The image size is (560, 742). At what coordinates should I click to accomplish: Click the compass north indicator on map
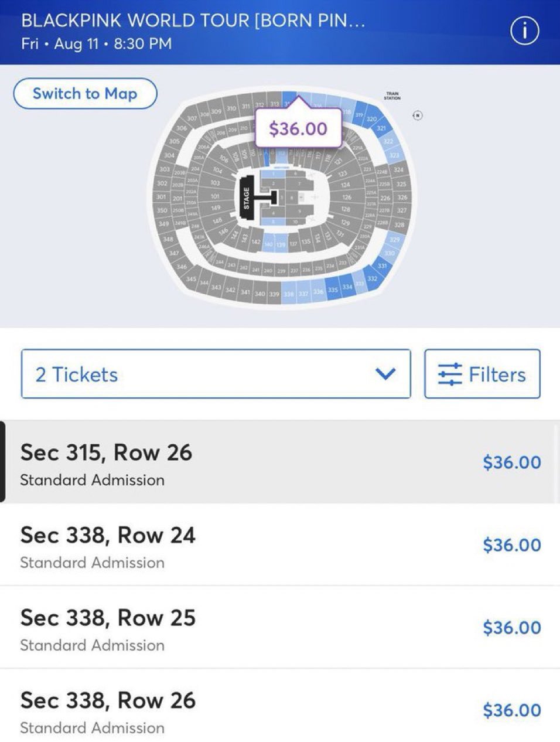click(x=418, y=115)
